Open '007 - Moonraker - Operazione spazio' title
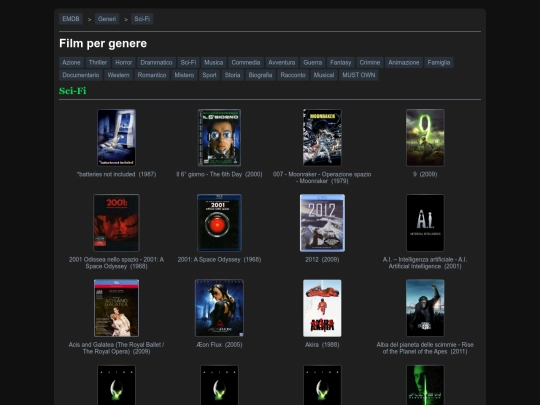 click(322, 177)
